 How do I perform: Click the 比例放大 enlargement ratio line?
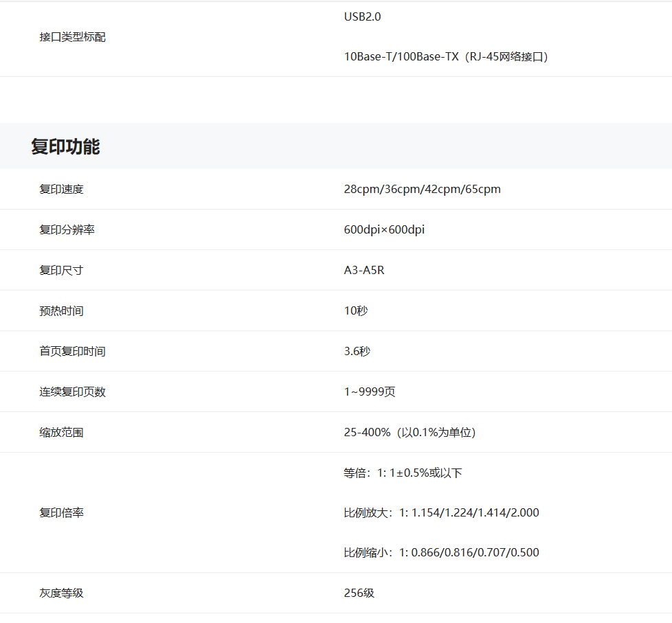tap(441, 512)
